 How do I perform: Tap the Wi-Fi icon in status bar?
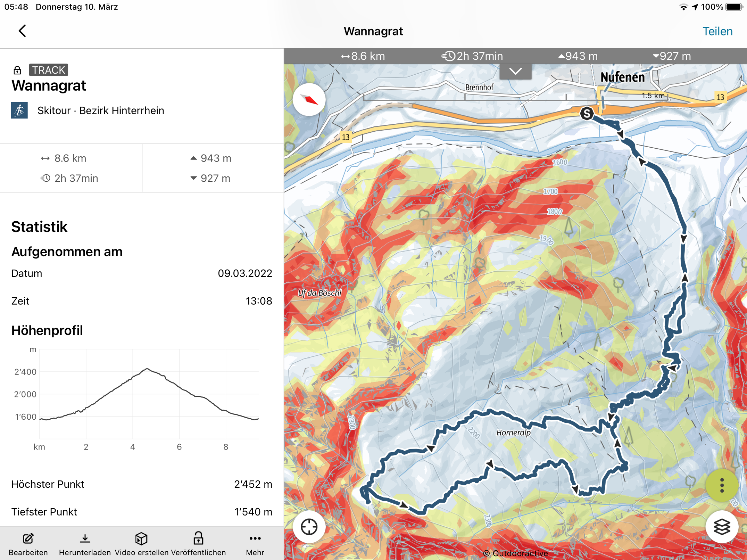coord(684,7)
